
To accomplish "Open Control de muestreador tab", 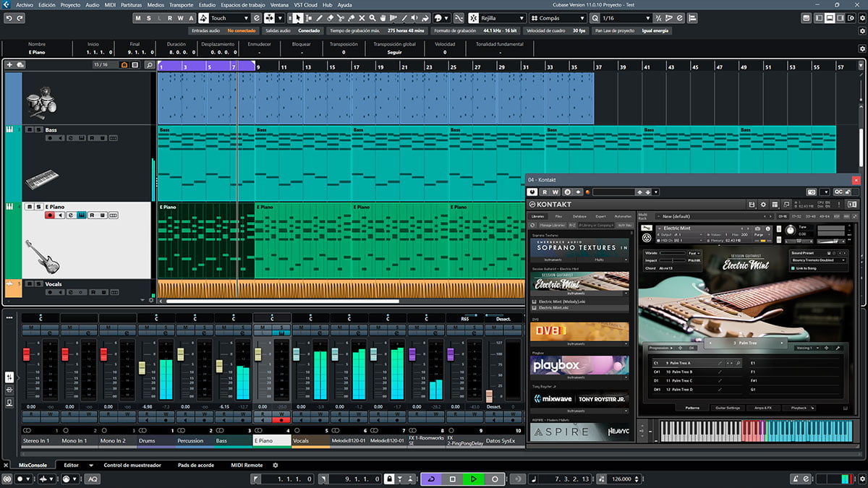I will point(133,466).
